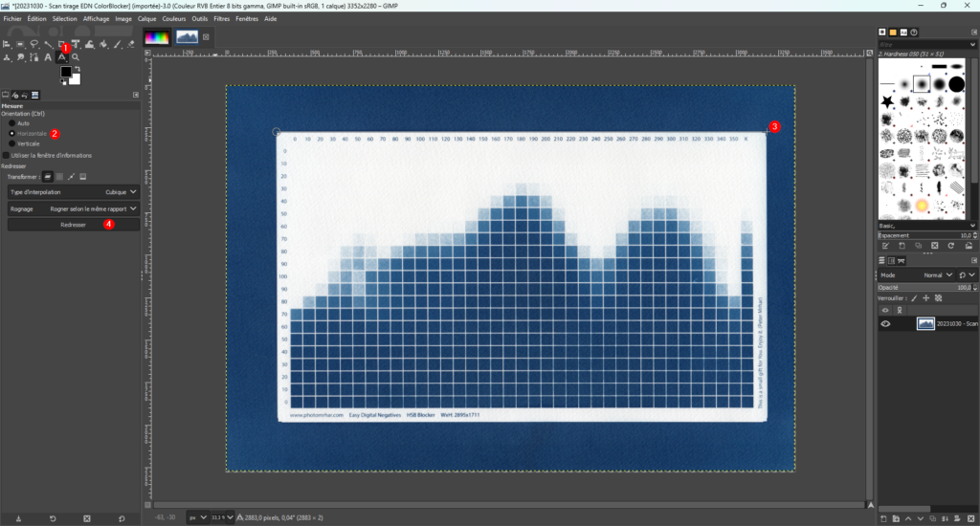Open tool options panel menu
This screenshot has height=526, width=980.
click(136, 95)
